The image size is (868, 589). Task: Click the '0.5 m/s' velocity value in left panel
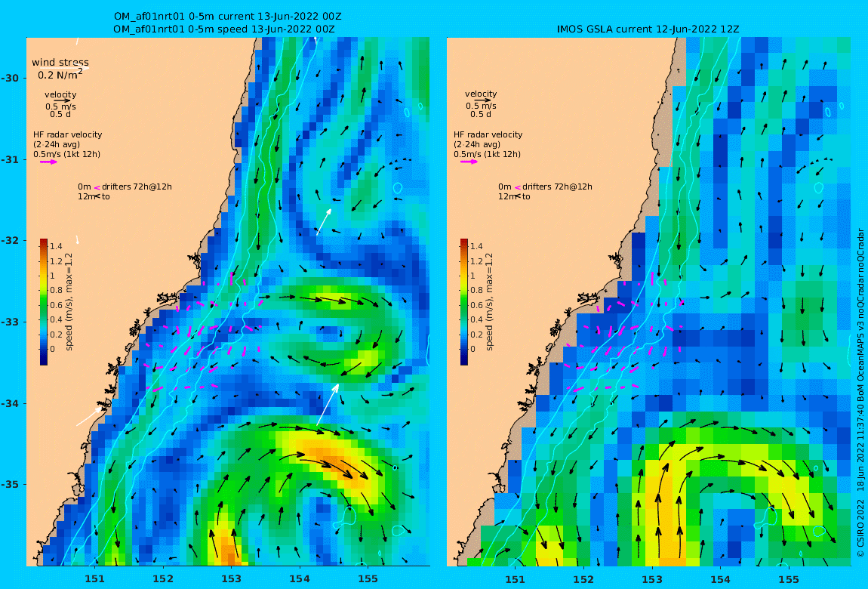pyautogui.click(x=60, y=106)
